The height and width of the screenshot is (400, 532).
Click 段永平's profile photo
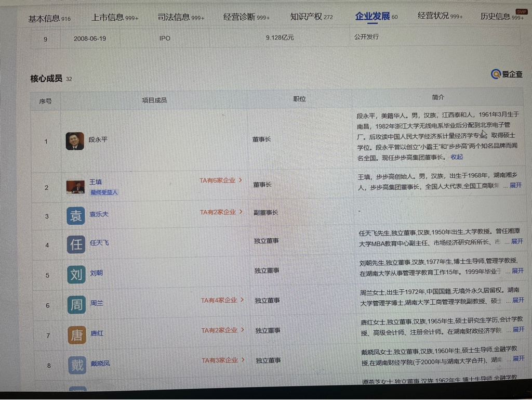[75, 141]
